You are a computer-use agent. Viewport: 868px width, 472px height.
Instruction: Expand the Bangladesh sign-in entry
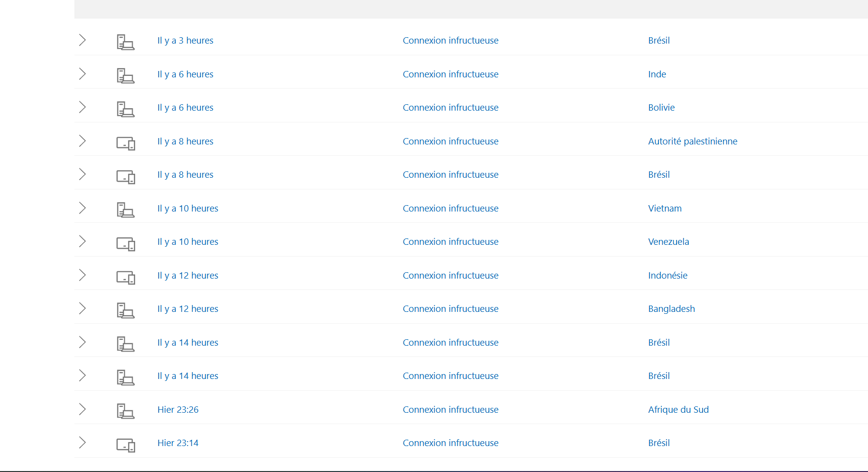click(x=82, y=308)
